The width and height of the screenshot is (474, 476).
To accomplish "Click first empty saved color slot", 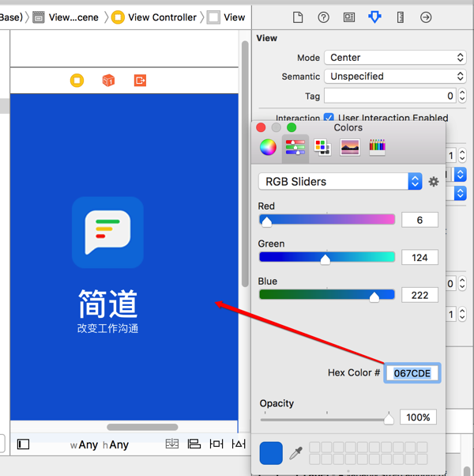I will [314, 448].
